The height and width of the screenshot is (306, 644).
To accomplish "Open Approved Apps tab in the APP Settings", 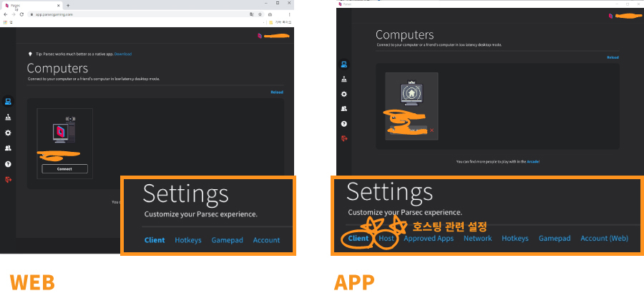I will coord(429,239).
